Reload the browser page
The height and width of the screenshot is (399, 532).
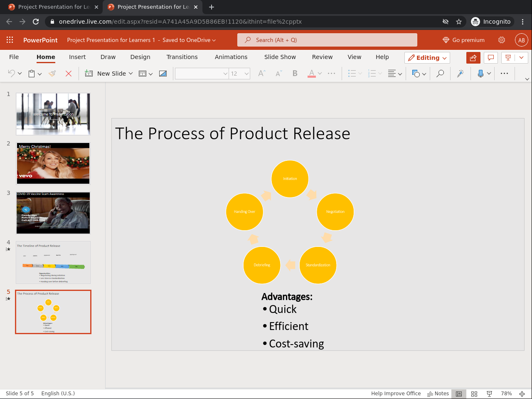click(36, 22)
